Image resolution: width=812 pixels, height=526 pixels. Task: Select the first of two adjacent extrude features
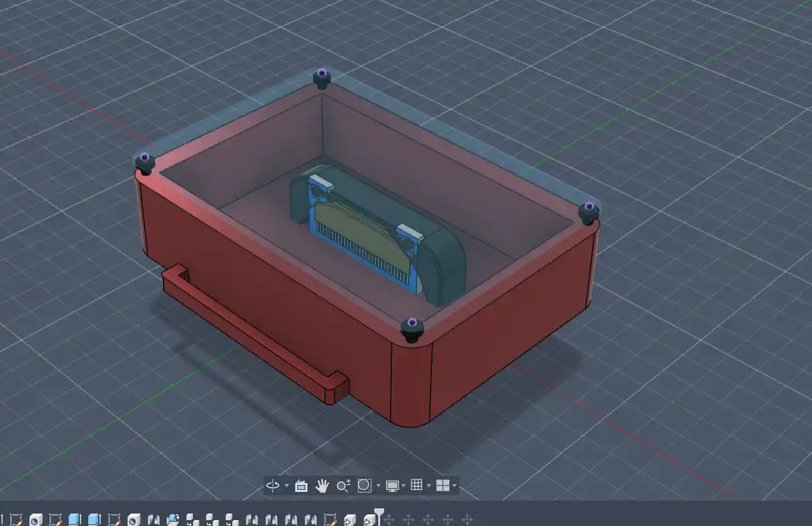point(75,519)
